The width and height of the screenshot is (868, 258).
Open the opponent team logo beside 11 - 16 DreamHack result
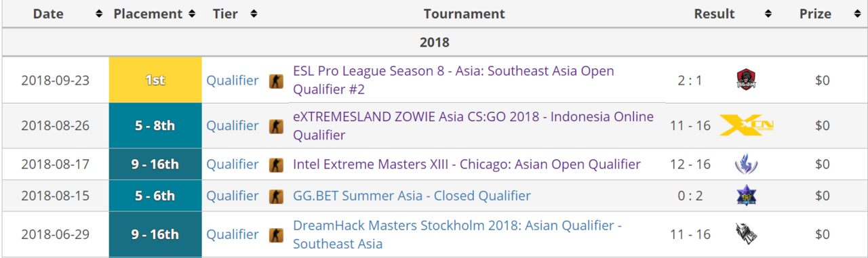pos(746,234)
